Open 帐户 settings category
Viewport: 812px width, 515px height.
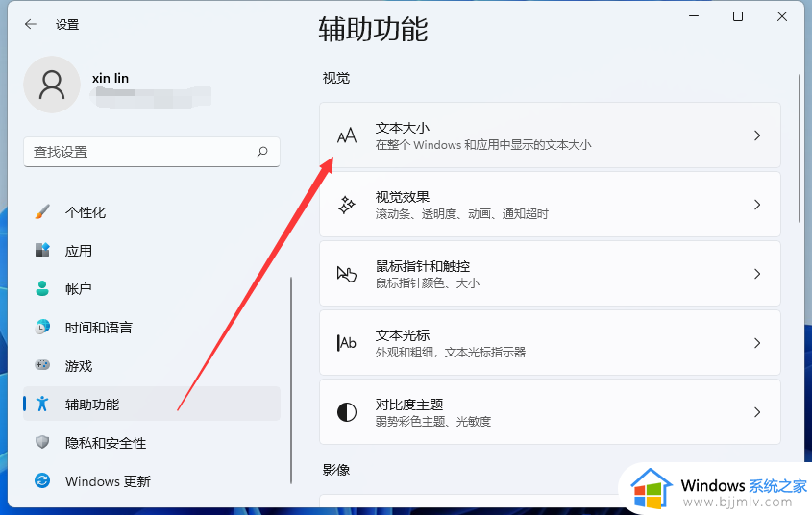[152, 288]
